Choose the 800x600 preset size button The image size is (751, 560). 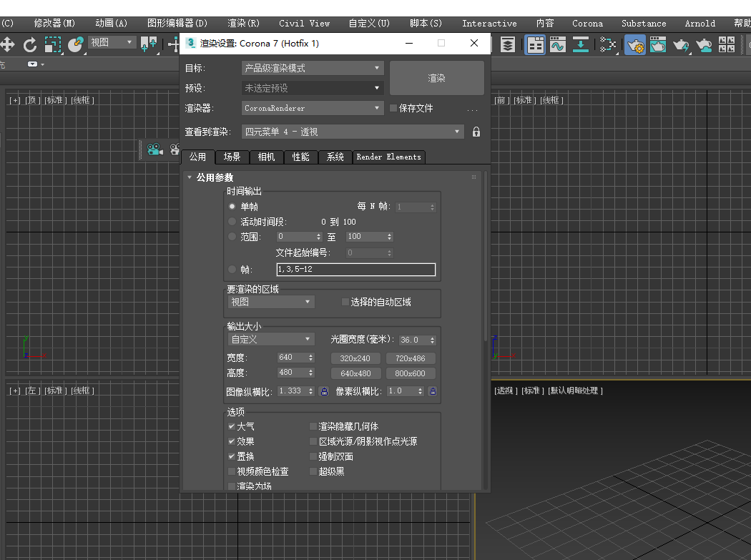click(411, 373)
